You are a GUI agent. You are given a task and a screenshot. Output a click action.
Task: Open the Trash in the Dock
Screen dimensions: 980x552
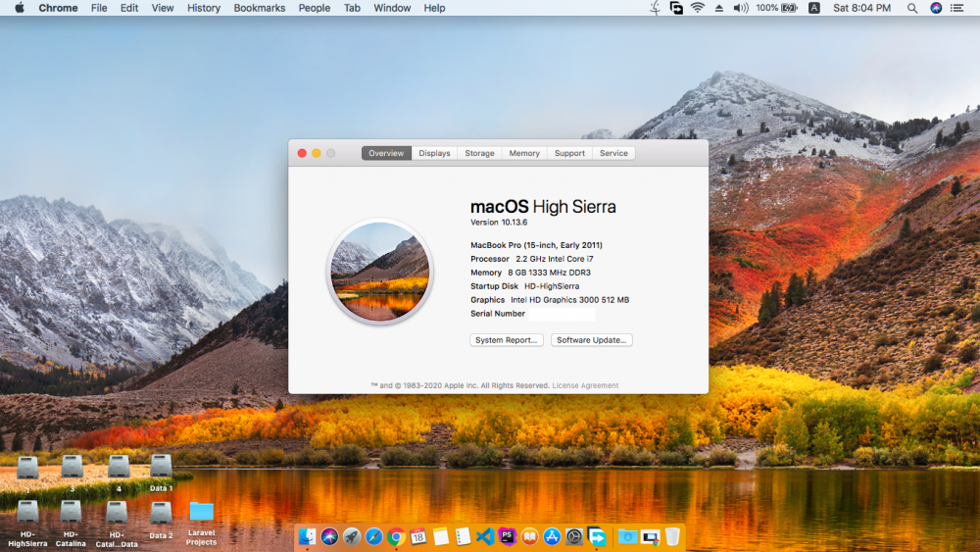(672, 536)
